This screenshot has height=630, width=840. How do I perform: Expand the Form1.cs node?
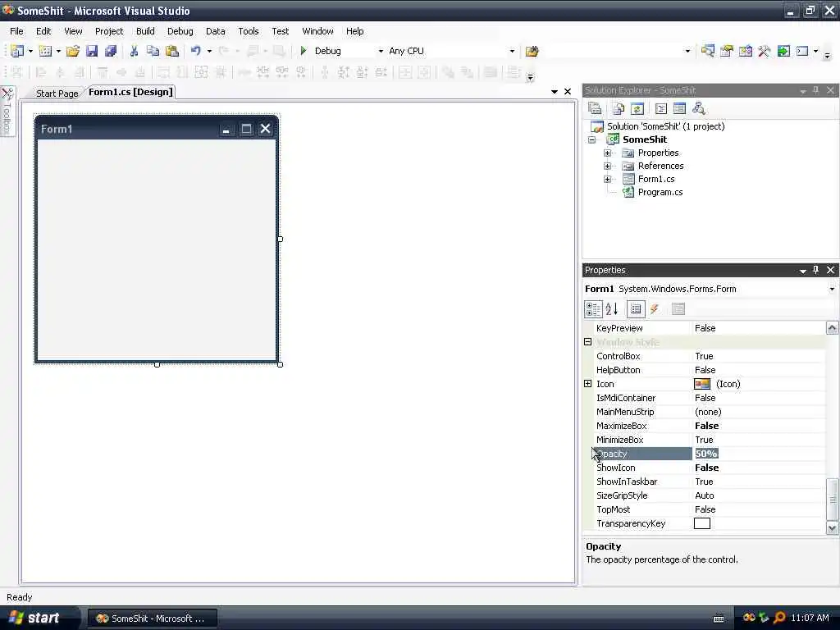608,180
